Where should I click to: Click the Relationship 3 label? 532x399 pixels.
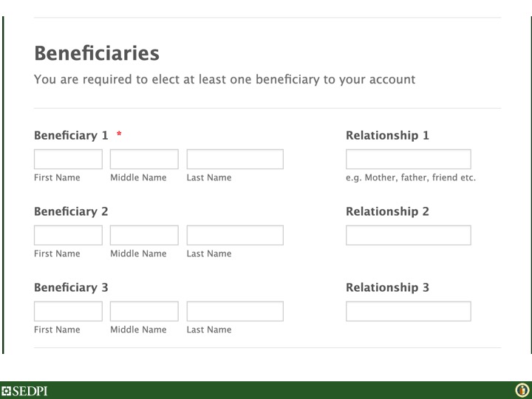[387, 288]
